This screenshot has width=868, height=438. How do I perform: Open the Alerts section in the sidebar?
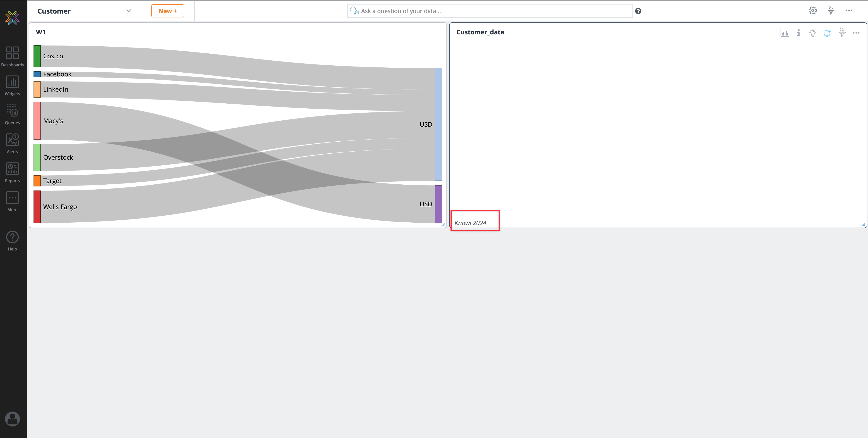[x=12, y=143]
